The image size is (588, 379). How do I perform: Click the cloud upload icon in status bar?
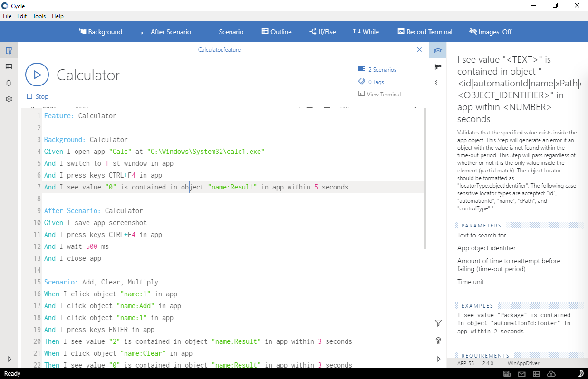pos(551,374)
